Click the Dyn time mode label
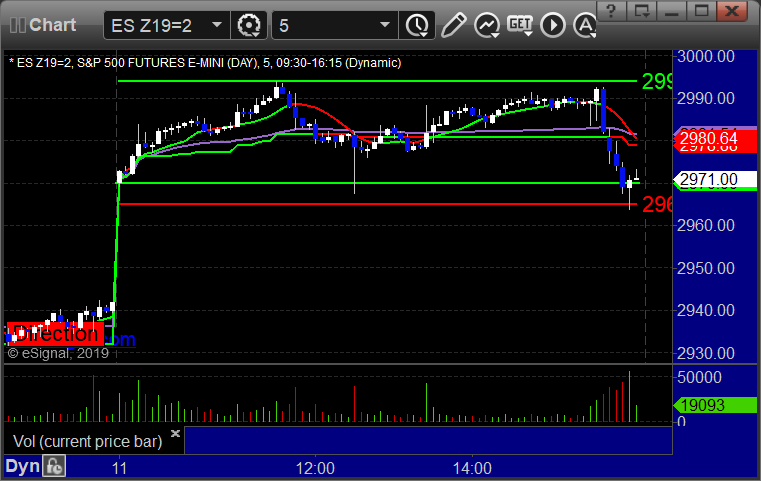The height and width of the screenshot is (481, 761). tap(22, 466)
